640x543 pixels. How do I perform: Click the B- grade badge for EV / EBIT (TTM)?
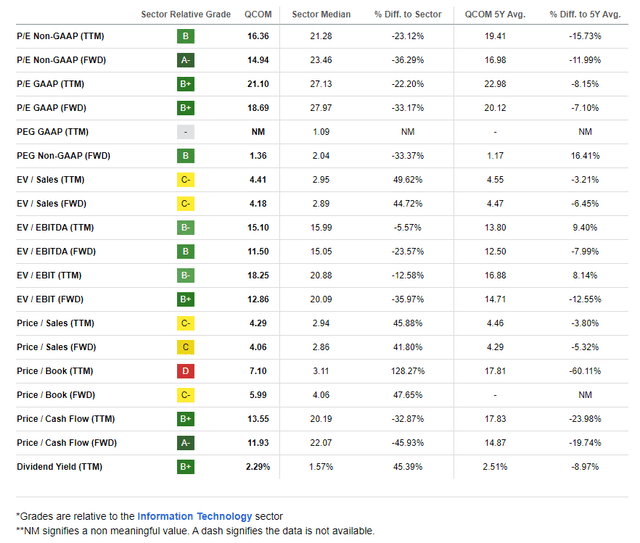click(186, 275)
